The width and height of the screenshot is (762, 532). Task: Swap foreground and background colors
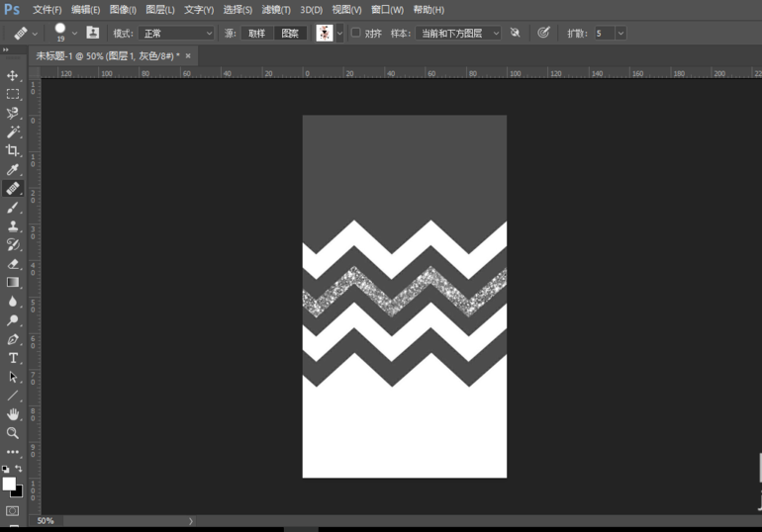tap(19, 469)
